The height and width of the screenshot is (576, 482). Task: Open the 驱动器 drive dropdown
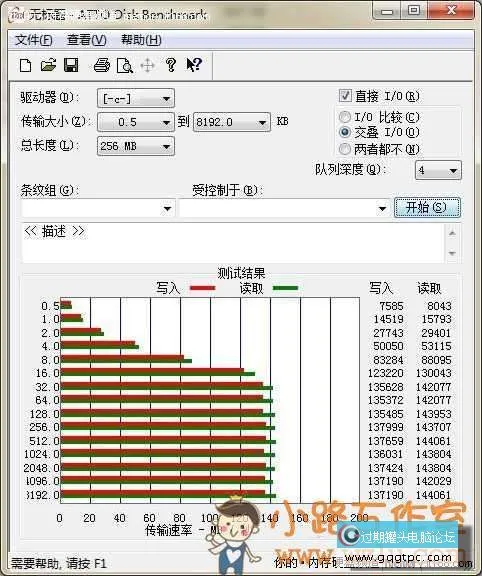pos(136,98)
